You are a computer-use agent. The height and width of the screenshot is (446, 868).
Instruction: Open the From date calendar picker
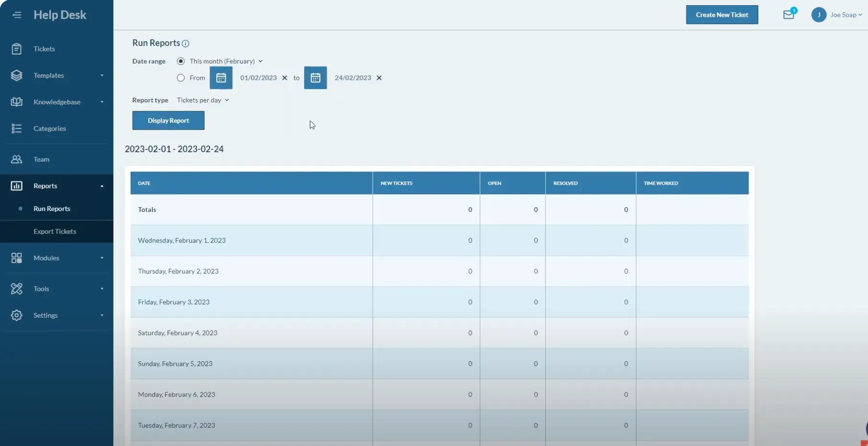click(221, 78)
